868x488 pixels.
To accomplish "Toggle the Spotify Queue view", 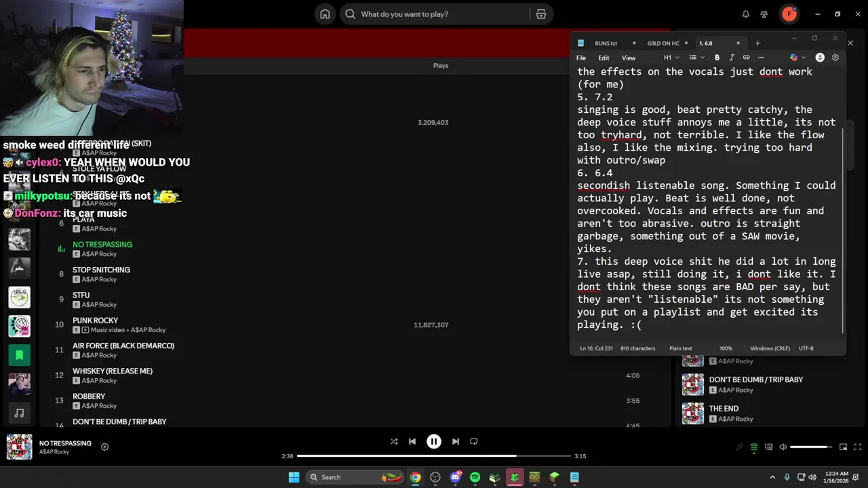I will point(754,447).
